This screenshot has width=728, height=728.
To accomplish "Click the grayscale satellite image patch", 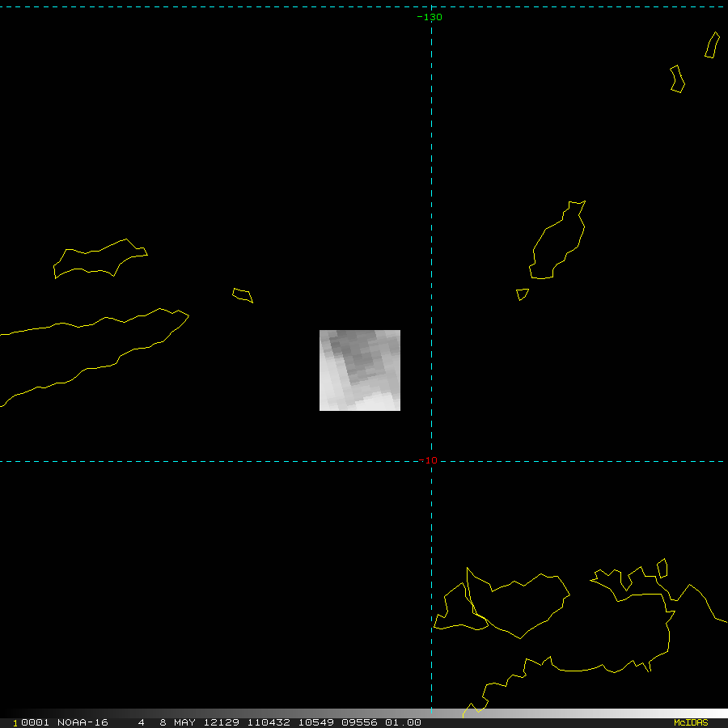I will [x=359, y=370].
